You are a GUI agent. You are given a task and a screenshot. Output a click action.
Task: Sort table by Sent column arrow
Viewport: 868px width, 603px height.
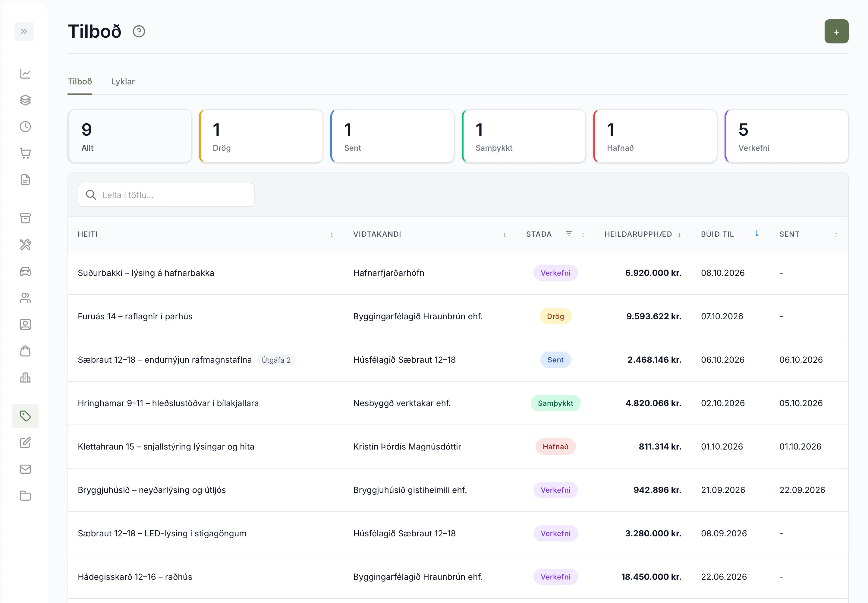(836, 235)
